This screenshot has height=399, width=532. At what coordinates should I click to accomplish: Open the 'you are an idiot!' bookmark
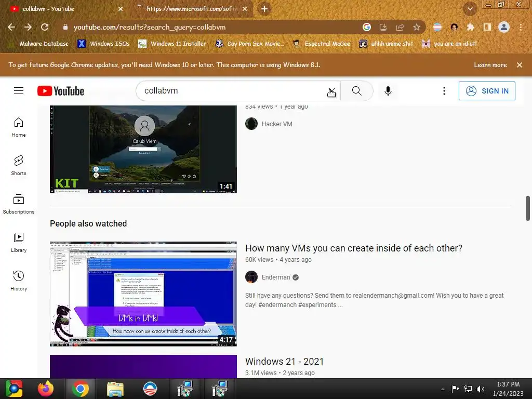[449, 44]
